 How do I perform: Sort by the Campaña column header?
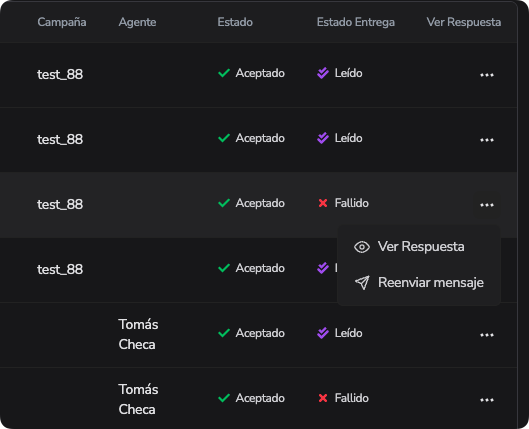62,22
